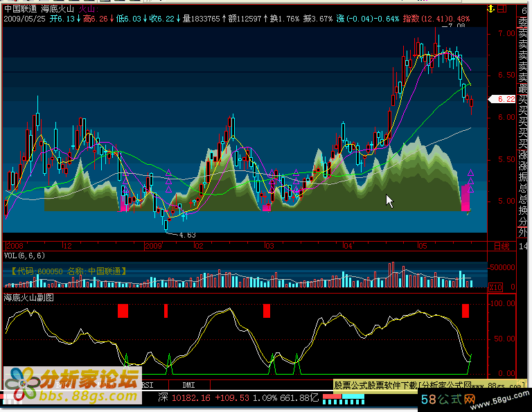Click the stock name 中国联通 in header

(20, 9)
